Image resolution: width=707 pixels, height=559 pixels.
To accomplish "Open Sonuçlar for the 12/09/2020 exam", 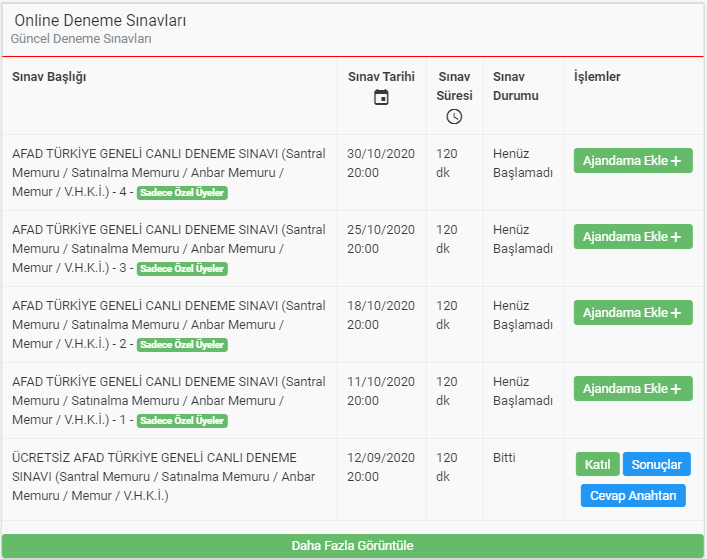I will 656,464.
